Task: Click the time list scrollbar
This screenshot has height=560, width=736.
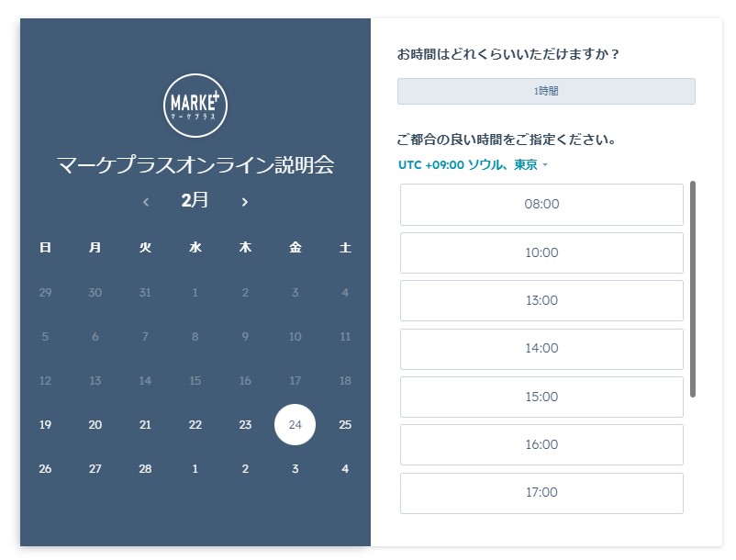Action: click(x=692, y=289)
